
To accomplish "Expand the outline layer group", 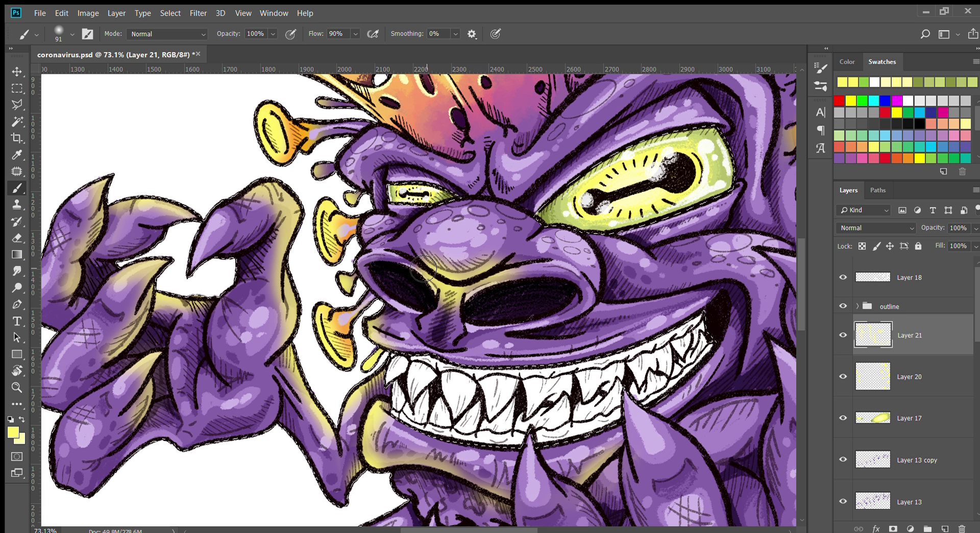I will point(857,306).
